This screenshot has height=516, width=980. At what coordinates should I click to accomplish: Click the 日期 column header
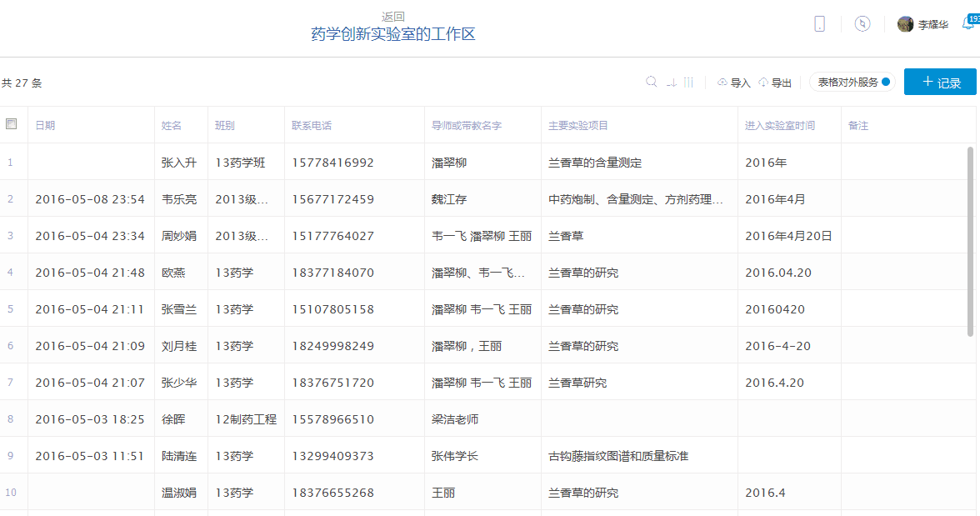[x=45, y=125]
